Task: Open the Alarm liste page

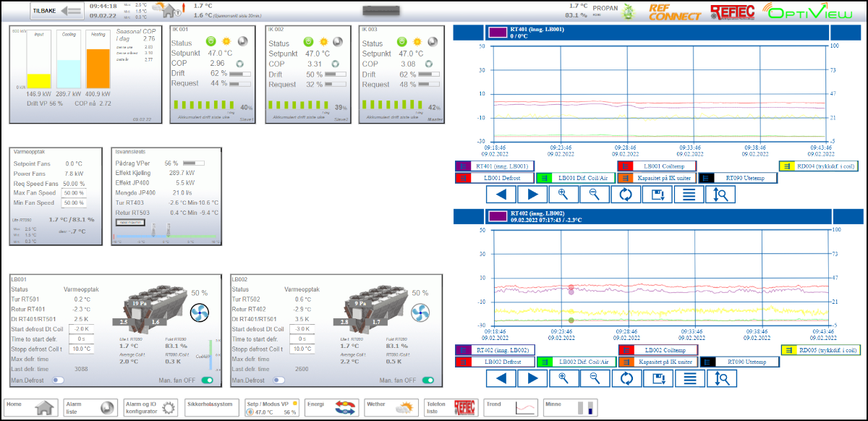Action: [90, 407]
